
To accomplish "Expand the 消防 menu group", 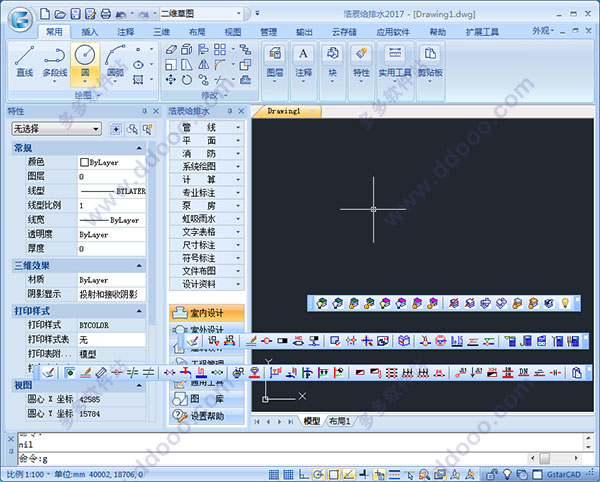I will click(207, 153).
